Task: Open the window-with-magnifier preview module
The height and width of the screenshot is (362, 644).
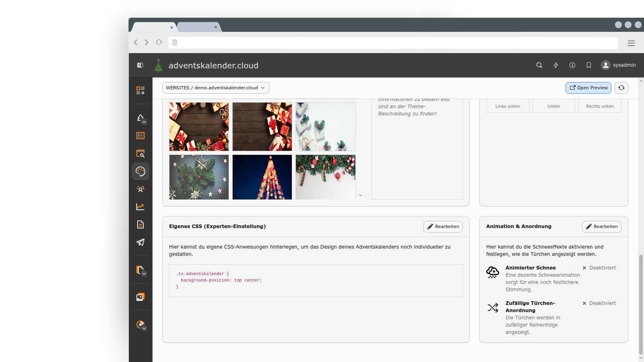Action: pos(140,154)
